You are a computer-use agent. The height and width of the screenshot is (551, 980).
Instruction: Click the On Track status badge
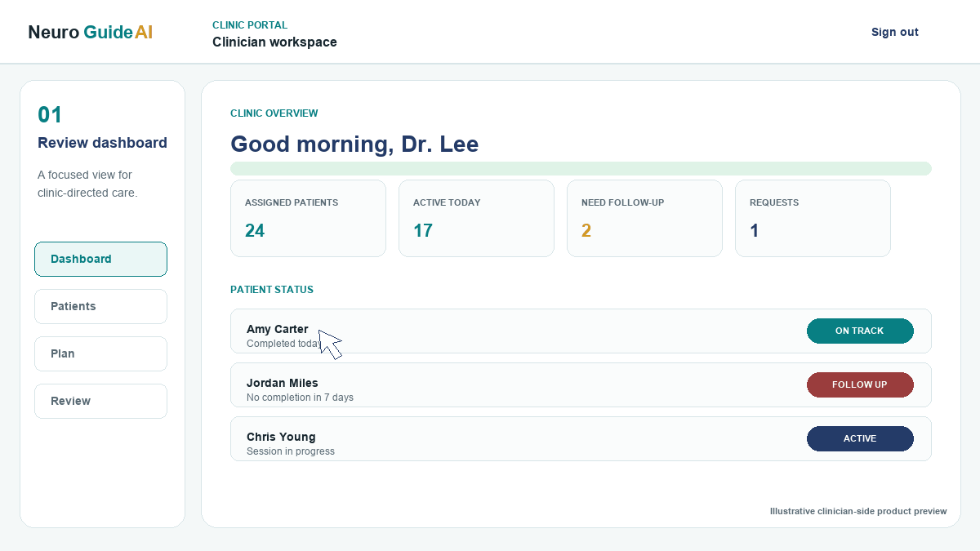click(860, 331)
